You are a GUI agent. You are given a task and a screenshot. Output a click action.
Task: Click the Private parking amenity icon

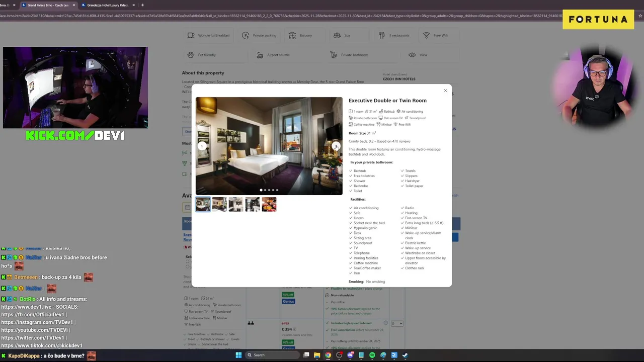pos(246,35)
